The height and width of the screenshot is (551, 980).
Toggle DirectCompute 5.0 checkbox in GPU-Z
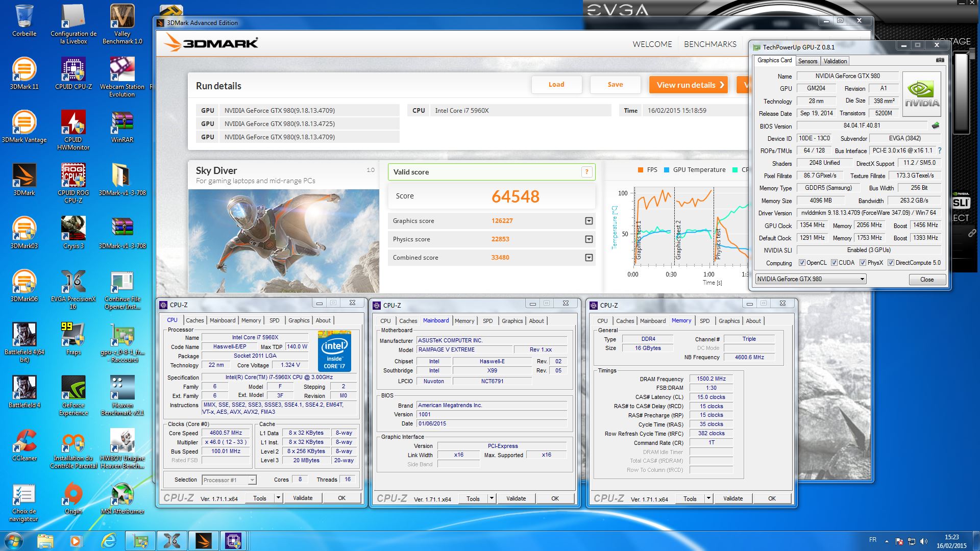(x=891, y=263)
